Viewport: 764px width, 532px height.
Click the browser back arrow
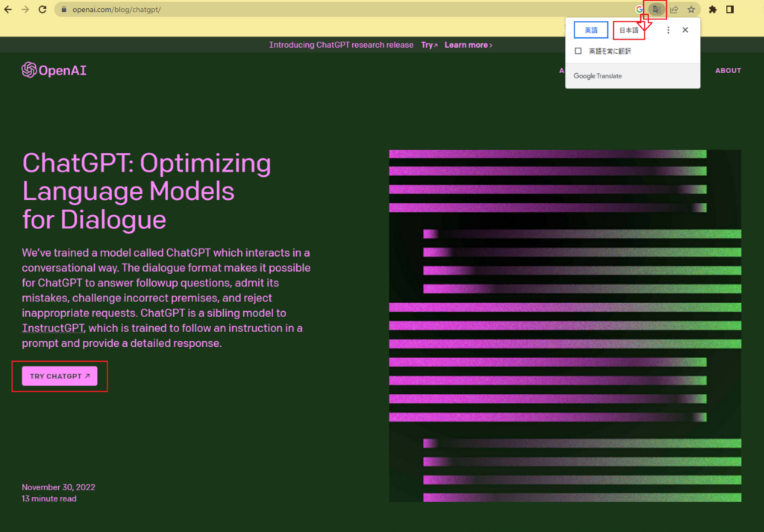8,10
